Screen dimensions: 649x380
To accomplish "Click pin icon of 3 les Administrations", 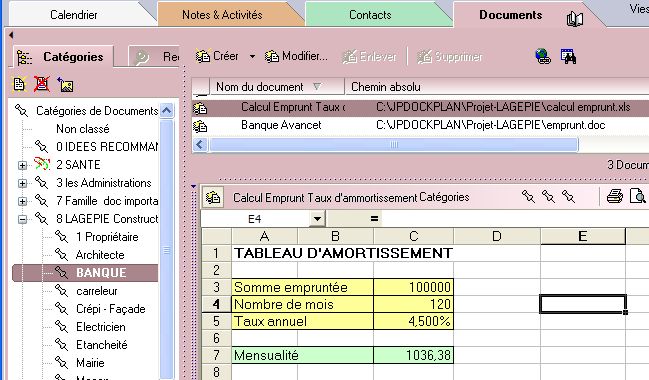I will pos(41,183).
